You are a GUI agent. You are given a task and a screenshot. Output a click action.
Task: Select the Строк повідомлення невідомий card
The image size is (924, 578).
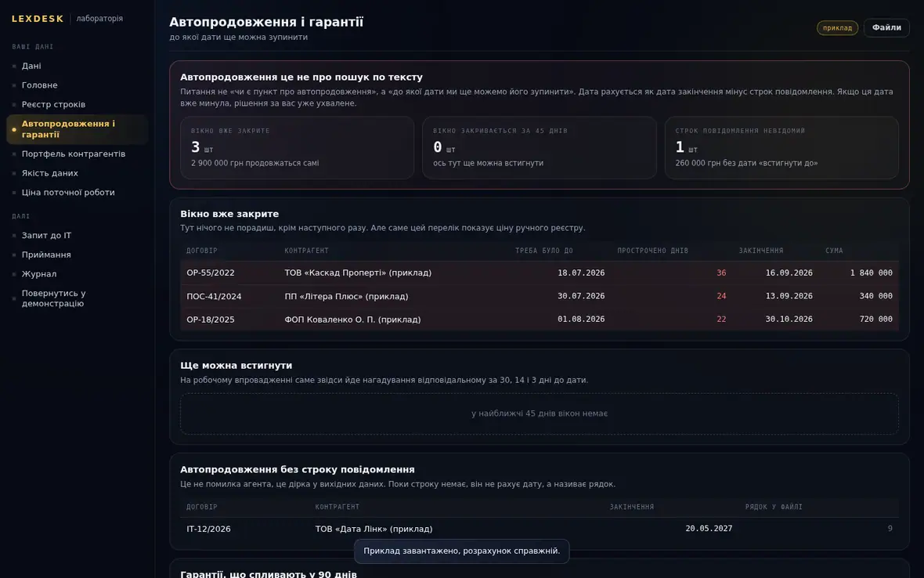(781, 147)
